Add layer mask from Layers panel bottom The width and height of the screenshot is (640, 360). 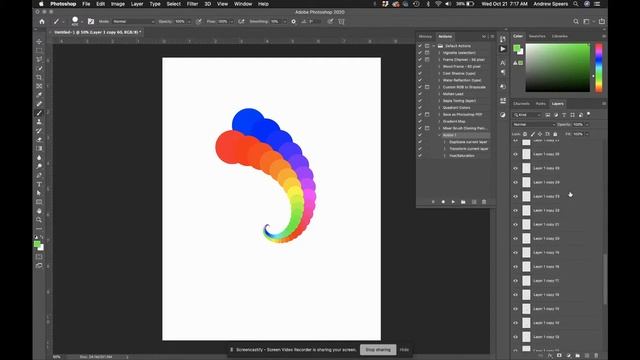[559, 356]
